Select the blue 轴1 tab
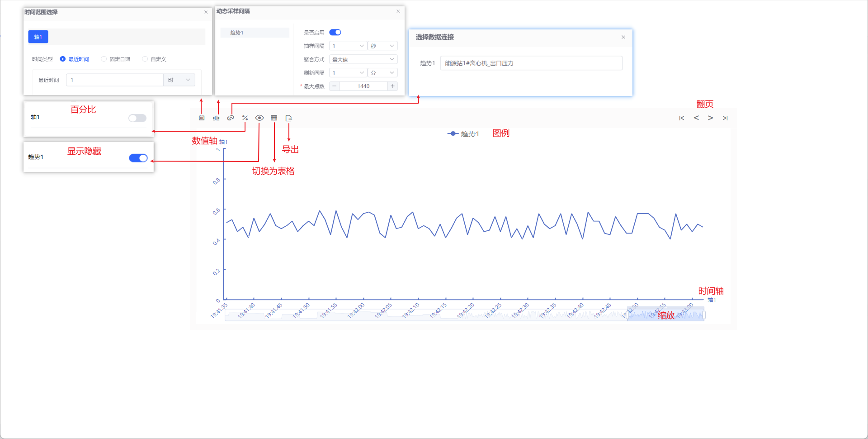 (x=38, y=37)
